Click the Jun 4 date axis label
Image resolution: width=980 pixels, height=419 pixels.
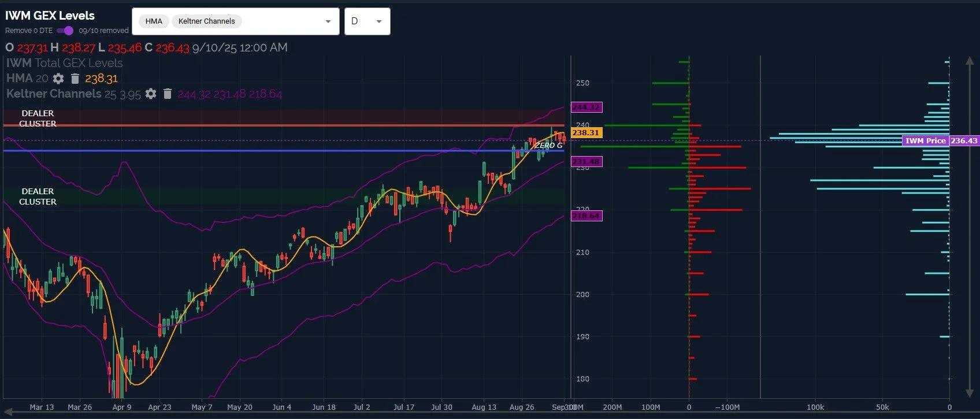(x=282, y=407)
